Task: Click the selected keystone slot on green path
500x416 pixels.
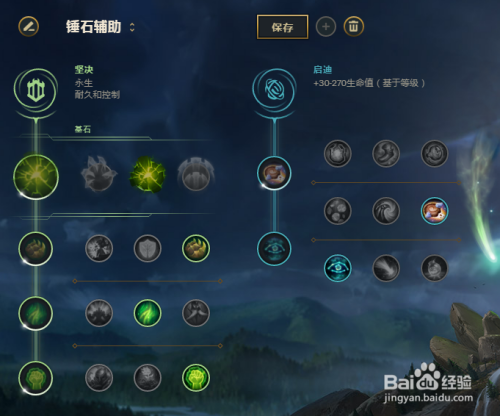Action: (36, 177)
